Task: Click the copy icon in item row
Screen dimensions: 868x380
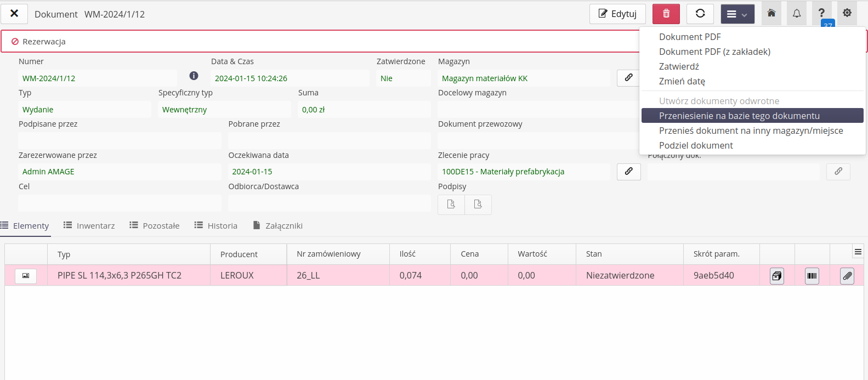Action: click(x=776, y=276)
